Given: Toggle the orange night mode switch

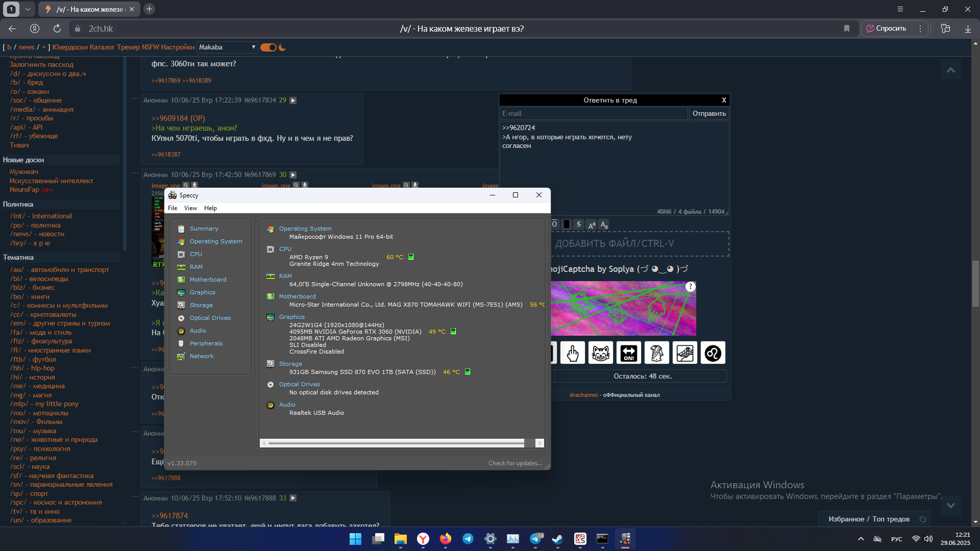Looking at the screenshot, I should click(268, 47).
